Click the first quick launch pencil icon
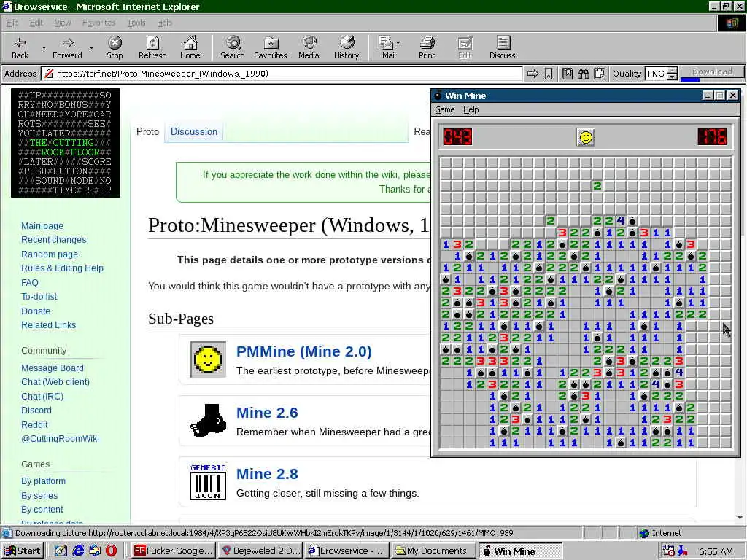The image size is (747, 560). pos(61,551)
